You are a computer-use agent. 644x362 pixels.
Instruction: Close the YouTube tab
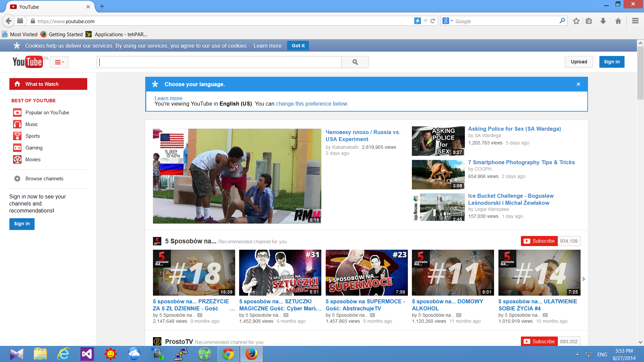(88, 7)
